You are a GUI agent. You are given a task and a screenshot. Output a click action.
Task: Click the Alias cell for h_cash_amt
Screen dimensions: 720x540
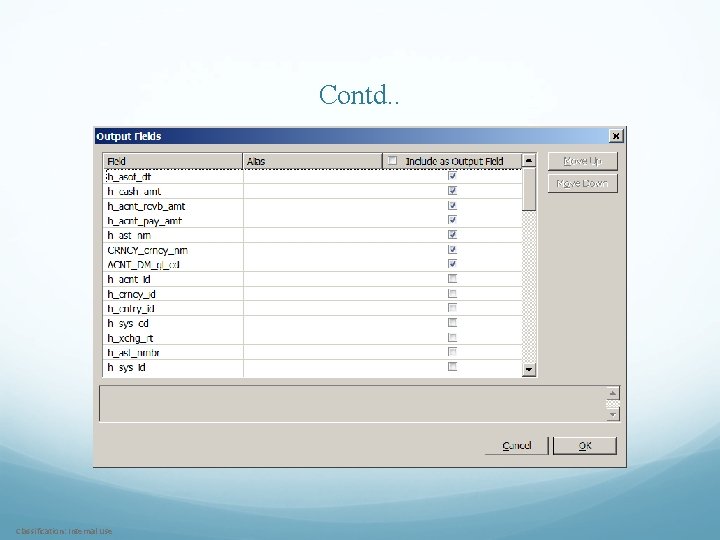click(313, 191)
